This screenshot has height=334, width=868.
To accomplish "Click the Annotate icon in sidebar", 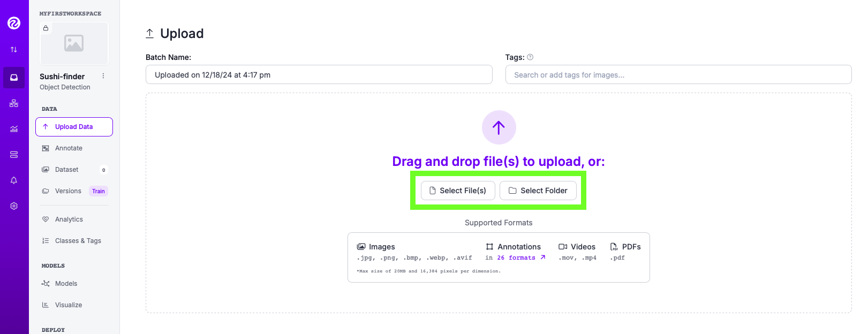I will [46, 148].
